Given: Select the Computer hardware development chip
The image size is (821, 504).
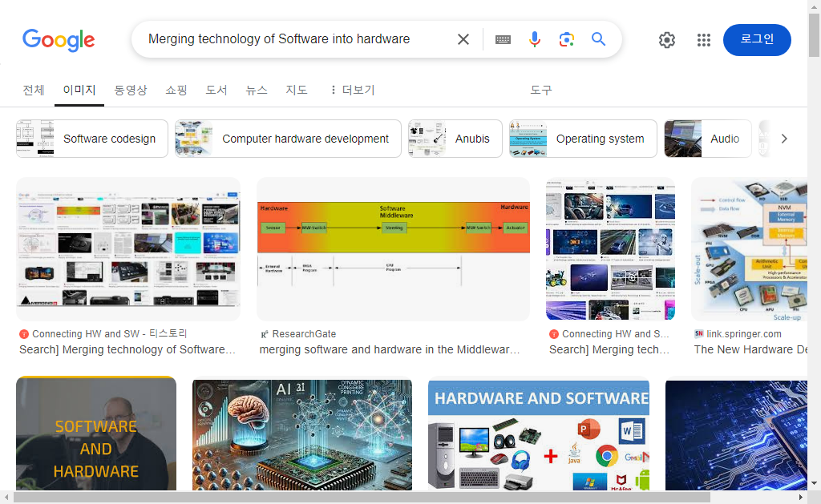Looking at the screenshot, I should [x=288, y=139].
